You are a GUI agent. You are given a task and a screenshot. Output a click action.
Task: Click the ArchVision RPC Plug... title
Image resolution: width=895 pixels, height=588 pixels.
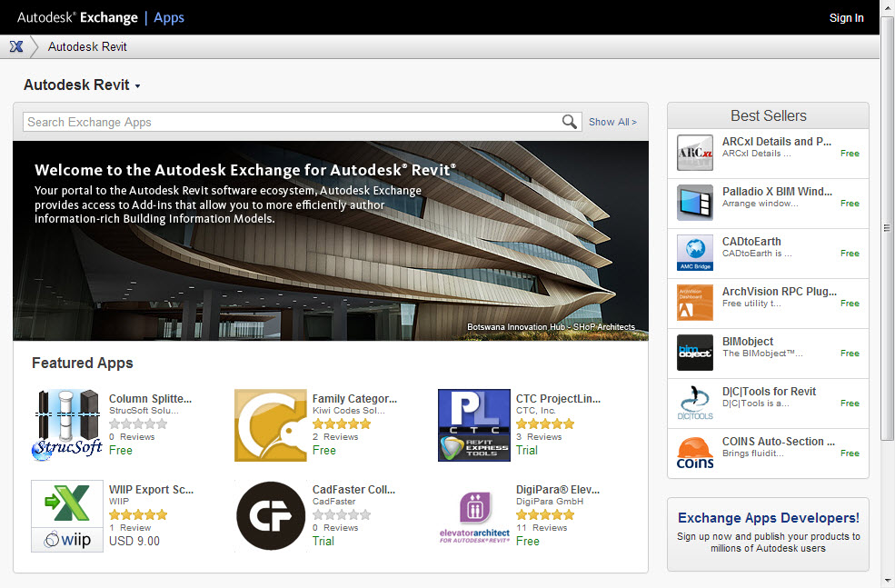tap(780, 291)
